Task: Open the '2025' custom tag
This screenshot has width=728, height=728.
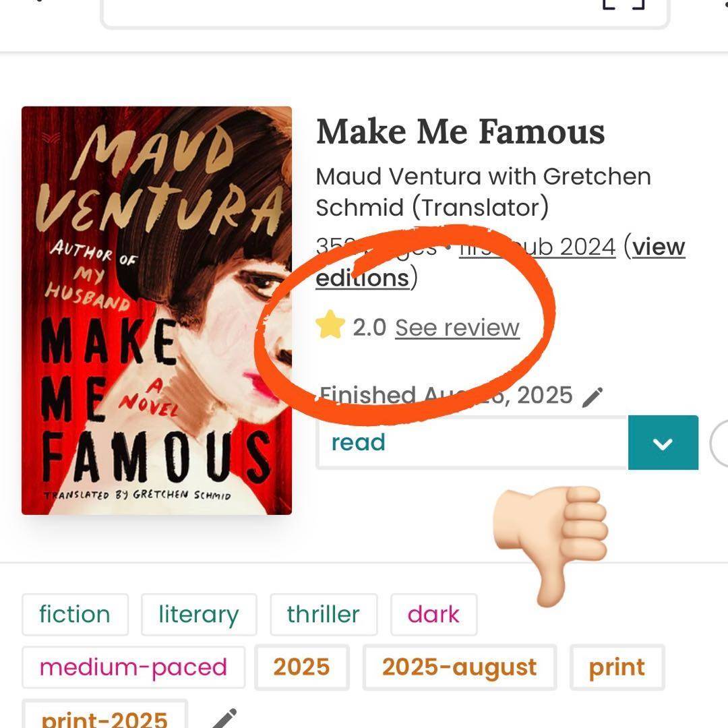Action: click(x=301, y=667)
